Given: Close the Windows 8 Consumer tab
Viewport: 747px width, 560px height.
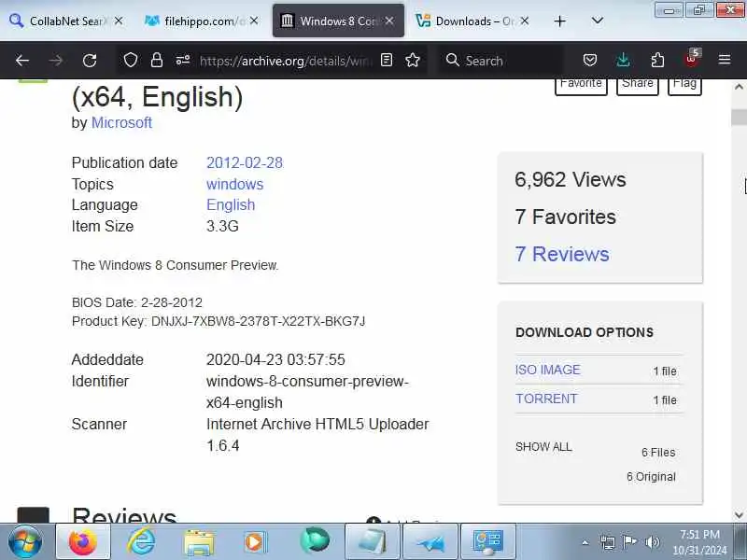Looking at the screenshot, I should [389, 21].
